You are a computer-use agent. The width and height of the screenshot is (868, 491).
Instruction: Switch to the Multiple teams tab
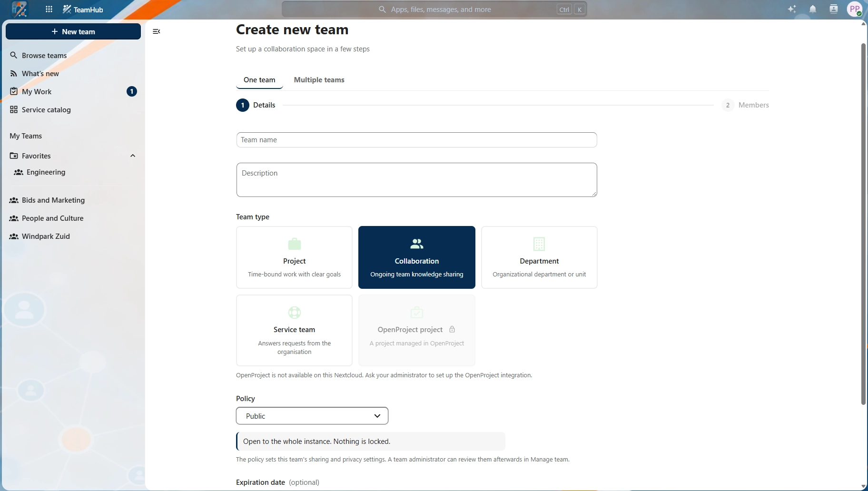click(x=319, y=80)
